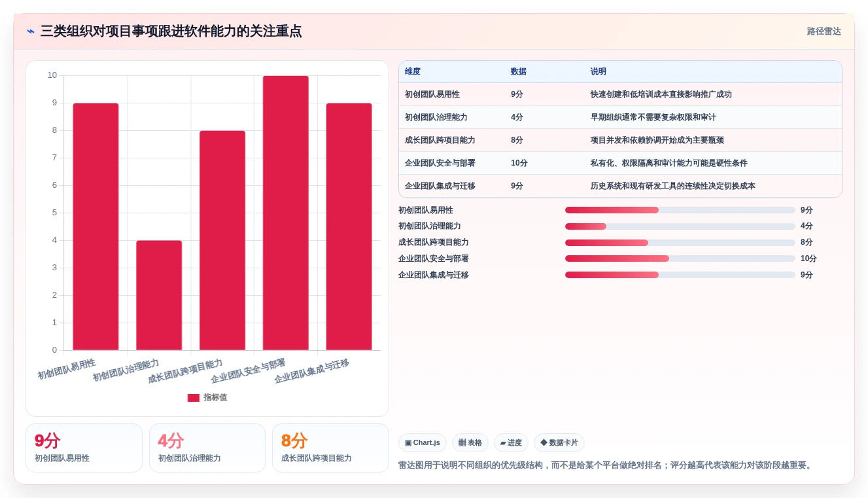Image resolution: width=868 pixels, height=498 pixels.
Task: Open the 8分 成长团队跨项目能力 data card
Action: pos(330,448)
